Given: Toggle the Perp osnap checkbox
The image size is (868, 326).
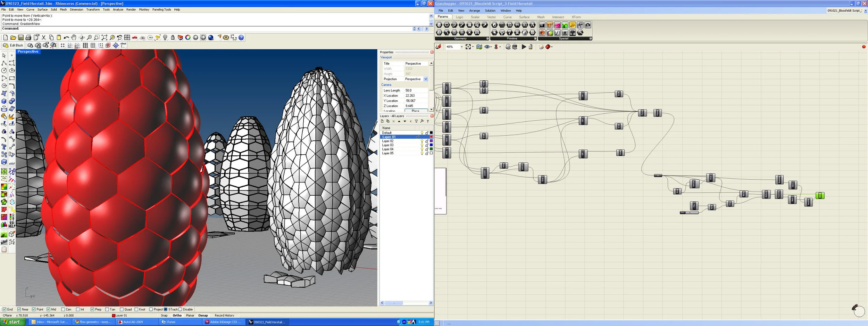Looking at the screenshot, I should (x=92, y=309).
